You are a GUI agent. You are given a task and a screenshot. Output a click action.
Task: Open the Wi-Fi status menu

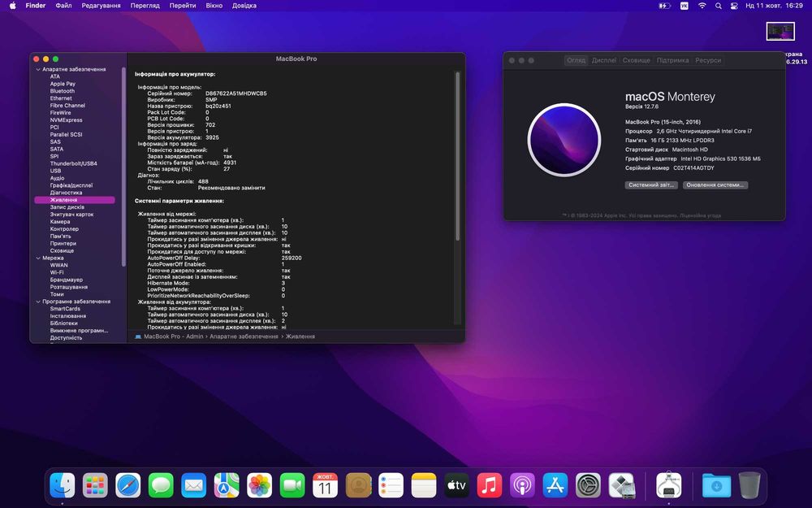tap(702, 6)
